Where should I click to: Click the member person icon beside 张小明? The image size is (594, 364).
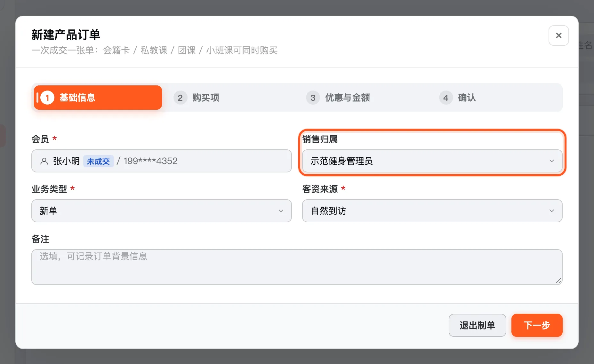pos(44,161)
